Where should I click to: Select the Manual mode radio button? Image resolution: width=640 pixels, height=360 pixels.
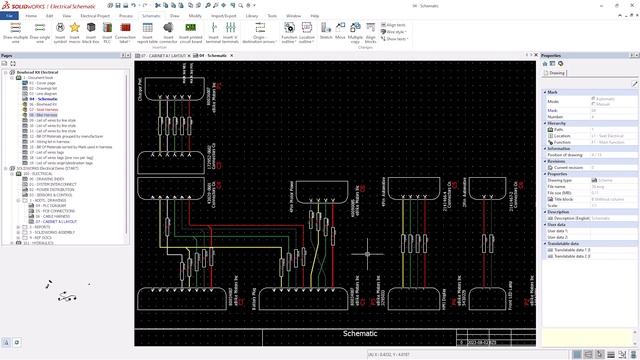[593, 104]
